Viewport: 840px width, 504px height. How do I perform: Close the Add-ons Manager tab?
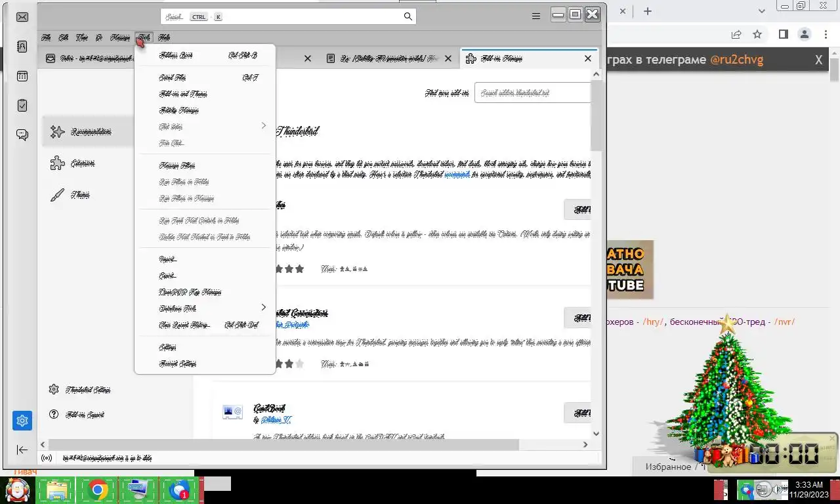[588, 58]
